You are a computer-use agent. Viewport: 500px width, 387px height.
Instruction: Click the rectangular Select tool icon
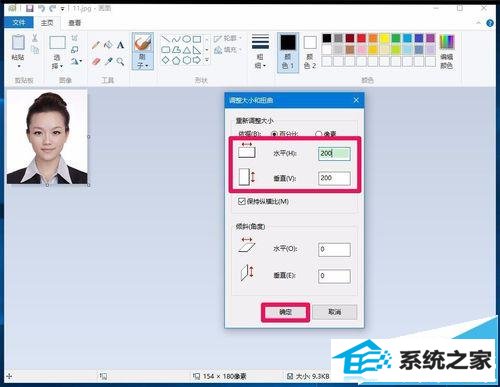click(57, 43)
